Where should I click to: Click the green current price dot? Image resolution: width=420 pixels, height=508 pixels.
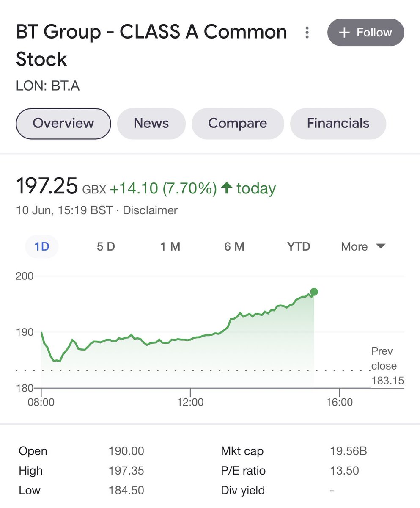tap(314, 292)
